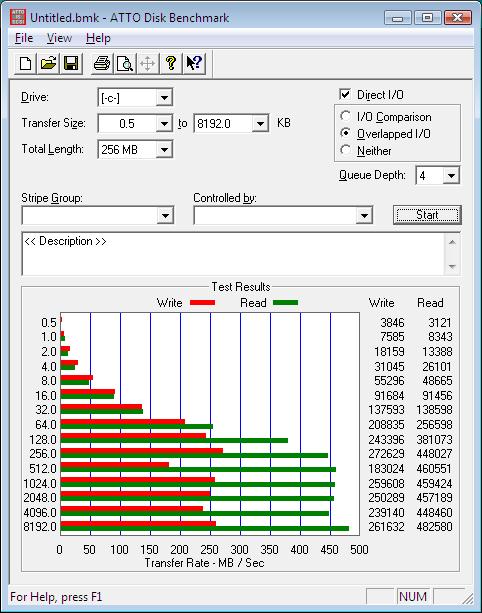The image size is (482, 613).
Task: Select the I/O Comparison radio button
Action: point(345,116)
